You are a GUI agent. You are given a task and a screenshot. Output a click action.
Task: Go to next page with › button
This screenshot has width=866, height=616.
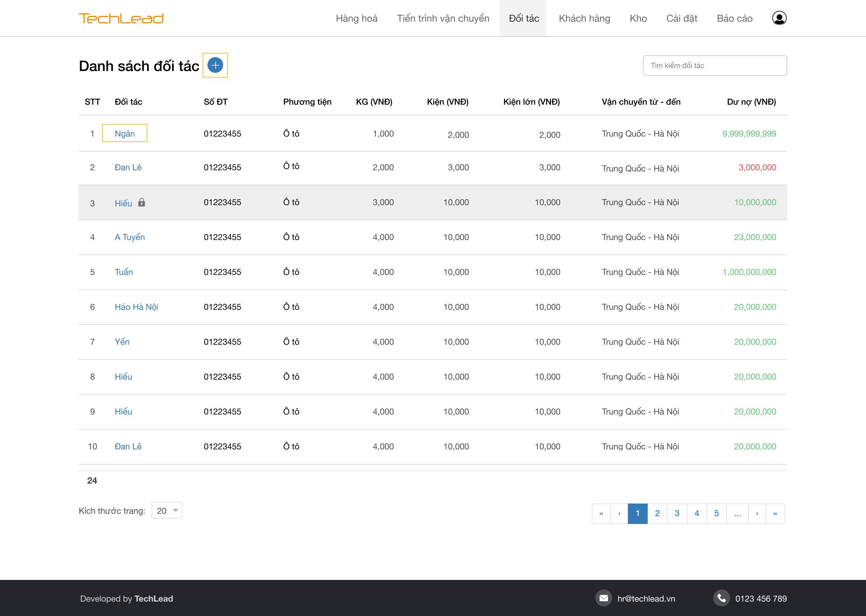tap(757, 514)
